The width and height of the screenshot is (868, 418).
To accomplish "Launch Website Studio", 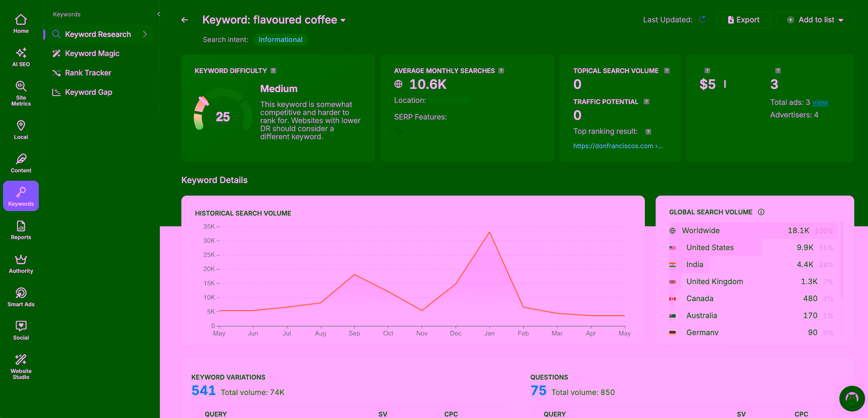I will pyautogui.click(x=21, y=367).
